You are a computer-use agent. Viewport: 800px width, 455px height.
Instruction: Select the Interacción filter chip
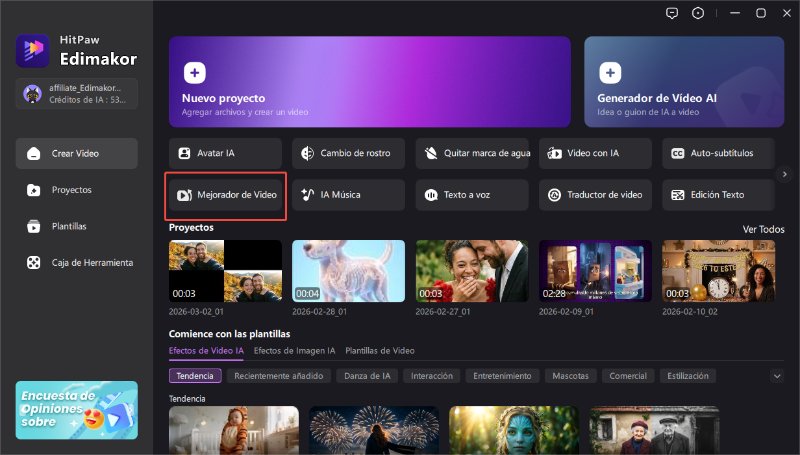coord(432,376)
